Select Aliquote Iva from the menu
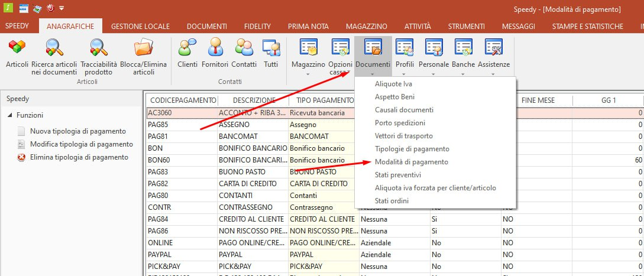This screenshot has height=276, width=644. click(x=393, y=84)
